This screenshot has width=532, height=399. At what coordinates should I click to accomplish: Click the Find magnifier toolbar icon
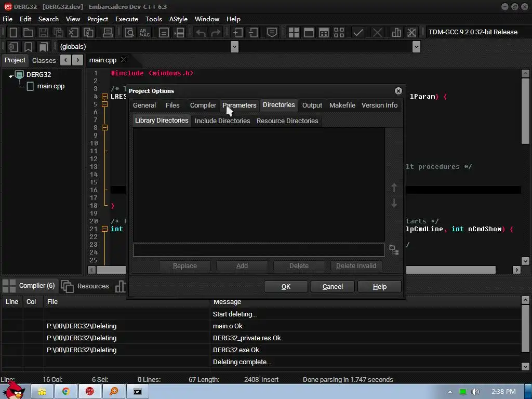pyautogui.click(x=129, y=33)
